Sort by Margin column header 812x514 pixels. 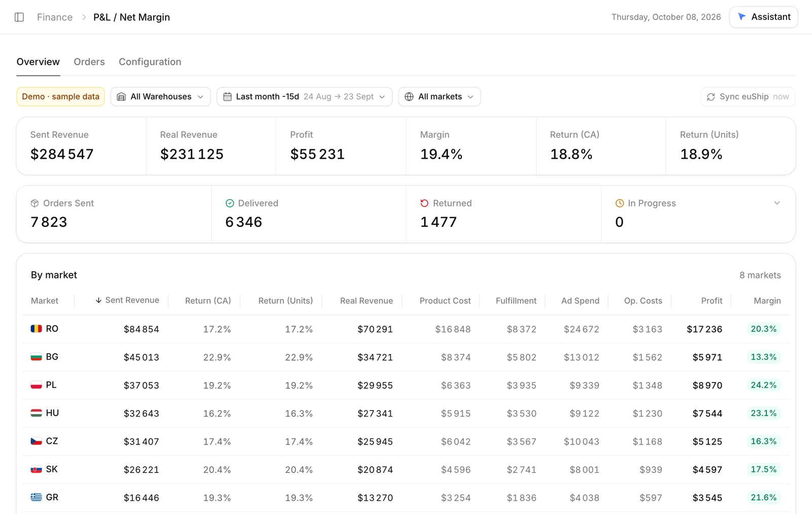(767, 301)
